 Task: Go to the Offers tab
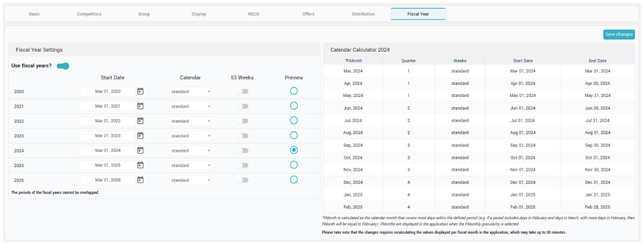click(x=308, y=14)
